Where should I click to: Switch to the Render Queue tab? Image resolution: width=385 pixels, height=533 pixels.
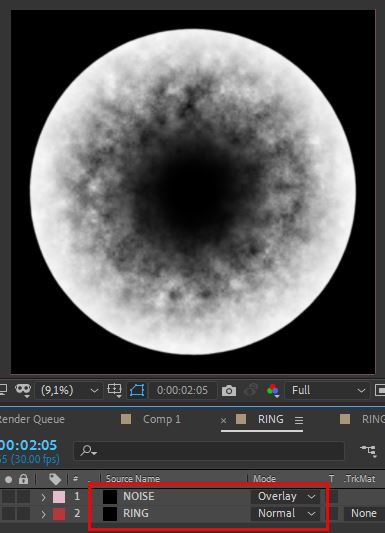[x=31, y=419]
